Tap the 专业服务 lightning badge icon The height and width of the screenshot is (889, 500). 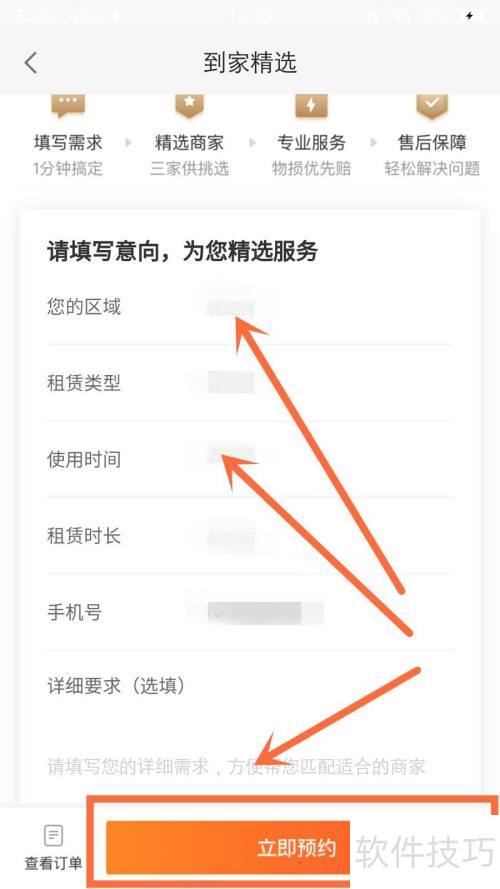pyautogui.click(x=311, y=106)
